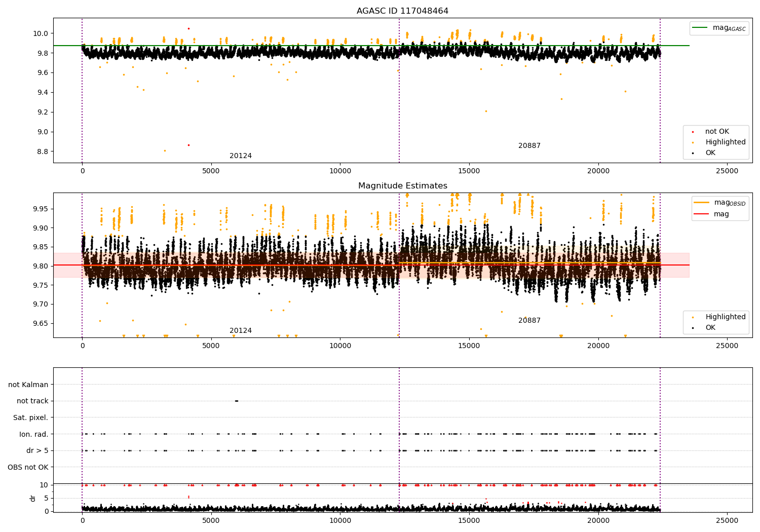Click the 20887 observation label in middle plot
760x532 pixels.
(x=529, y=321)
